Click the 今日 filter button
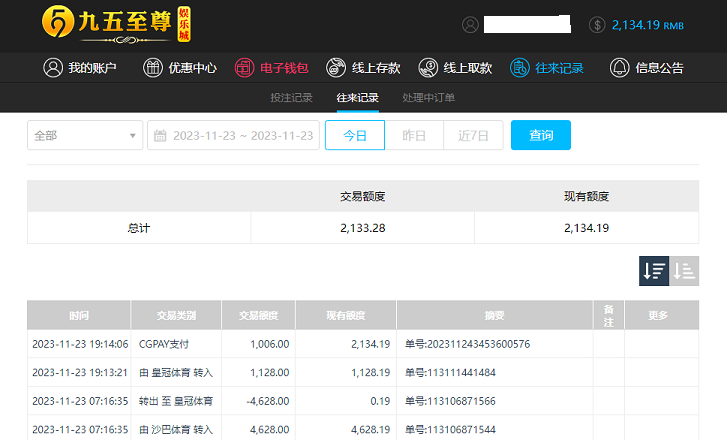This screenshot has height=440, width=727. (x=355, y=135)
